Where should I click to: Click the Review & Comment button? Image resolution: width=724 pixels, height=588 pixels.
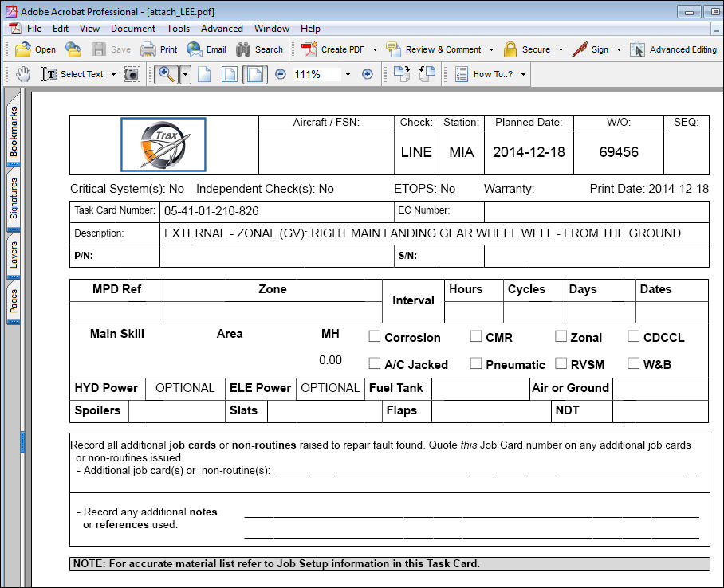pos(435,49)
